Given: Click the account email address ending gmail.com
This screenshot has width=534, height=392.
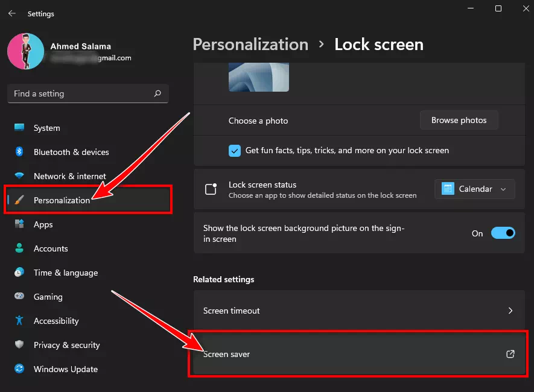Looking at the screenshot, I should [x=91, y=58].
